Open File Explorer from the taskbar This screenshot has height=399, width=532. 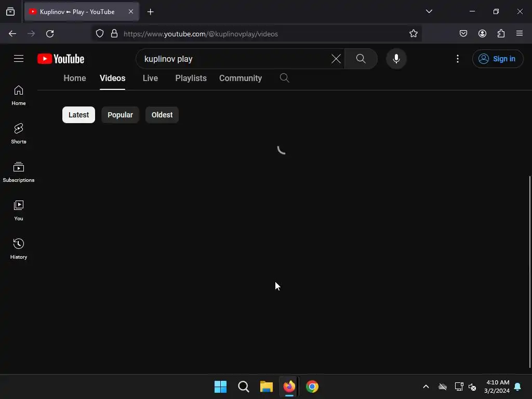tap(267, 387)
